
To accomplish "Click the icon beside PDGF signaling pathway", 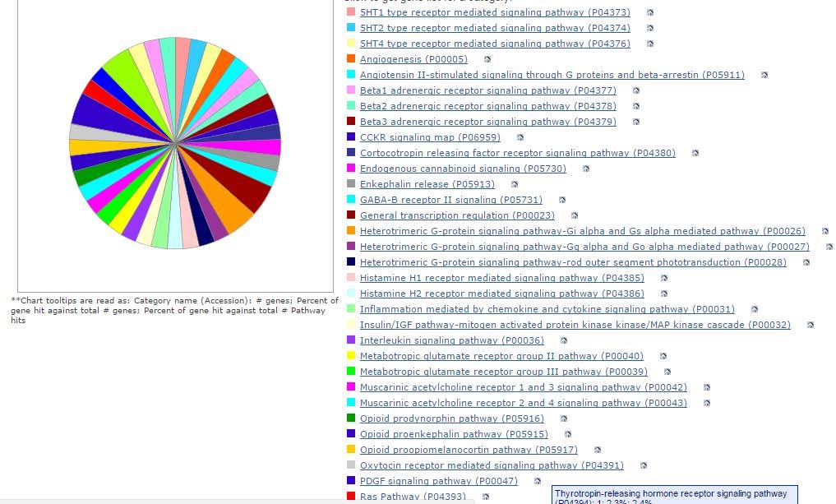I will point(538,481).
